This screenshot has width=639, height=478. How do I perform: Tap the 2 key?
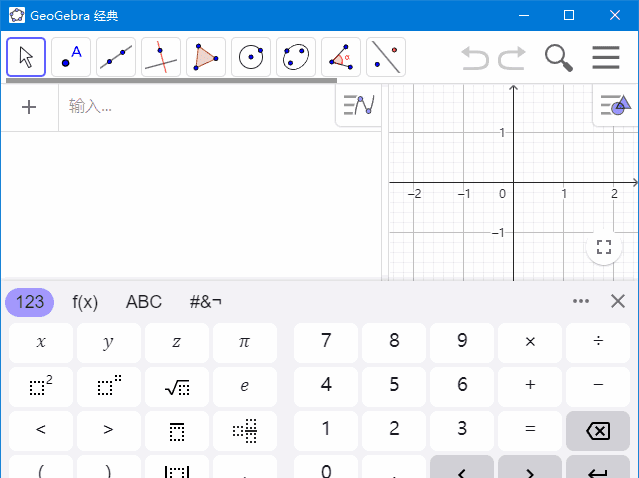394,431
